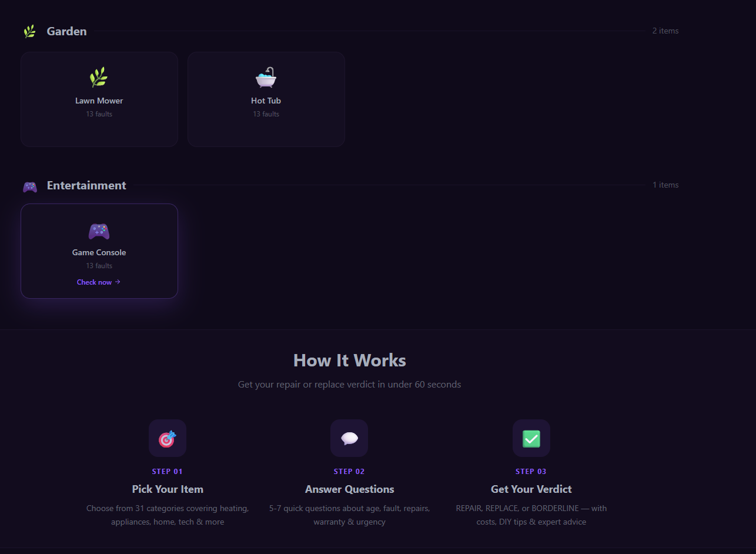Open the Check now link
756x554 pixels.
94,282
